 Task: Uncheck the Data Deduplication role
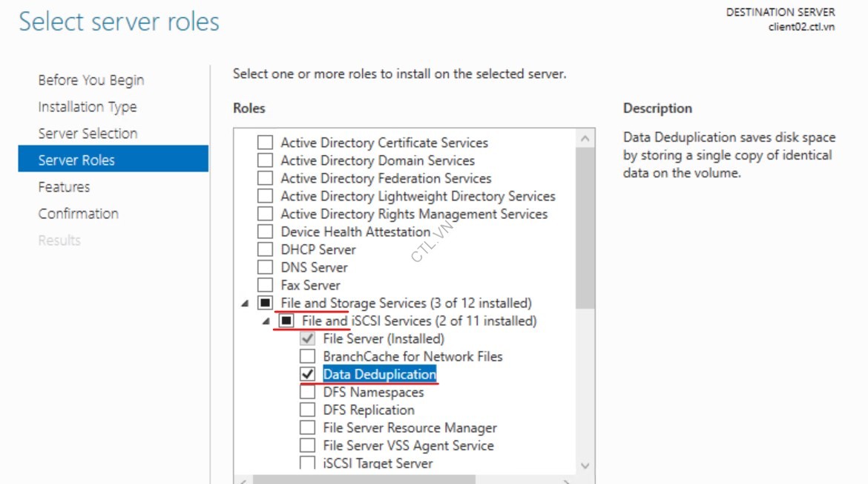[x=307, y=374]
